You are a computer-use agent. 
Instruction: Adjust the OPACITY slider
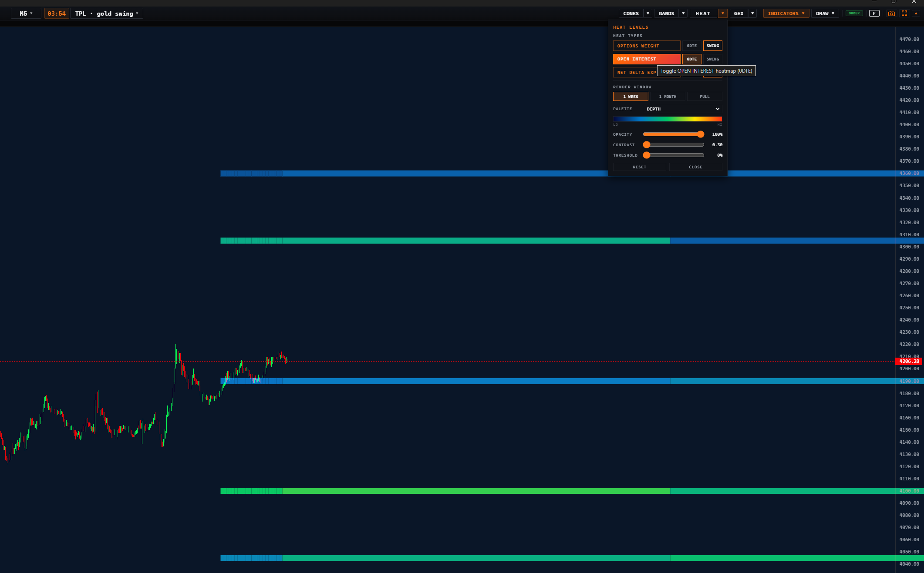(674, 134)
